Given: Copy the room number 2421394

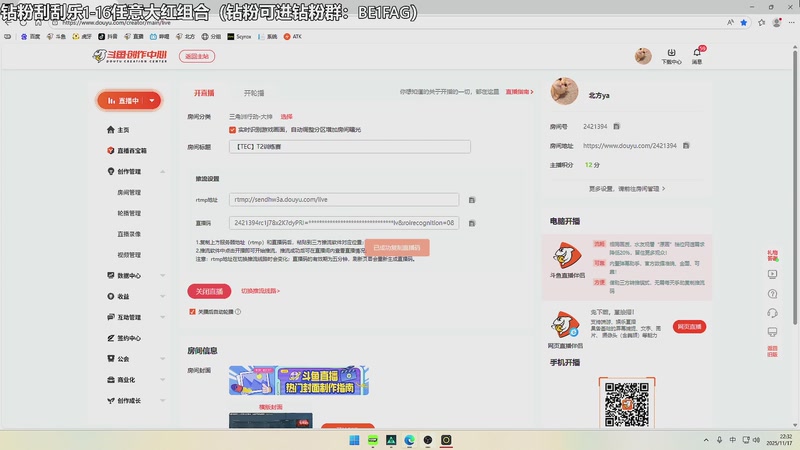Looking at the screenshot, I should (616, 127).
